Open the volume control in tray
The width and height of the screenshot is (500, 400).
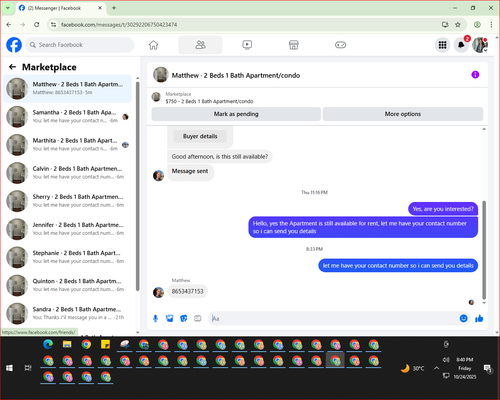pyautogui.click(x=446, y=360)
